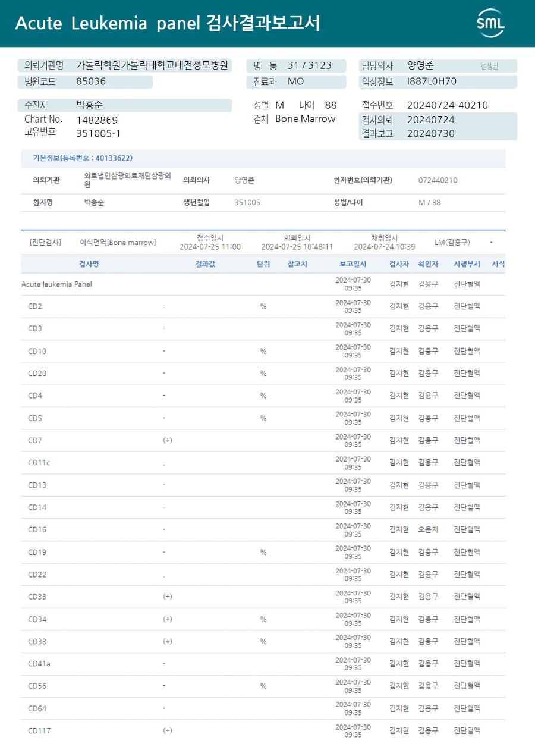
Task: Click ward value '31 / 3123'
Action: pos(310,65)
